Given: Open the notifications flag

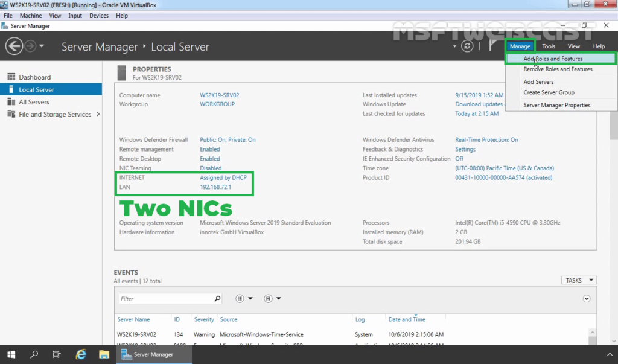Looking at the screenshot, I should pos(492,46).
